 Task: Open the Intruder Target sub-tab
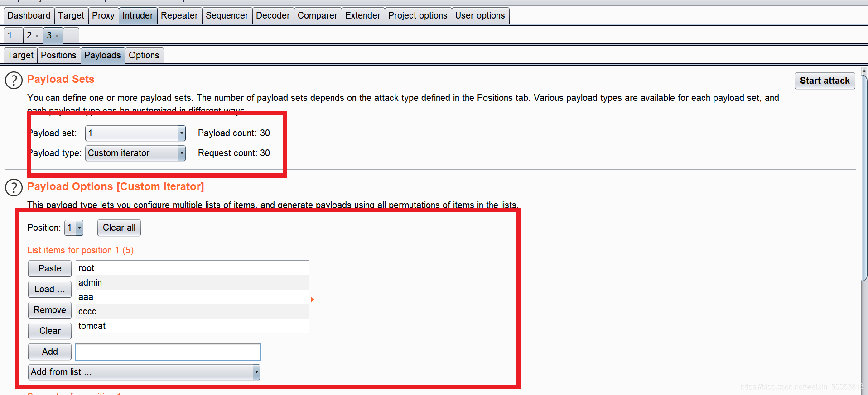pyautogui.click(x=20, y=55)
